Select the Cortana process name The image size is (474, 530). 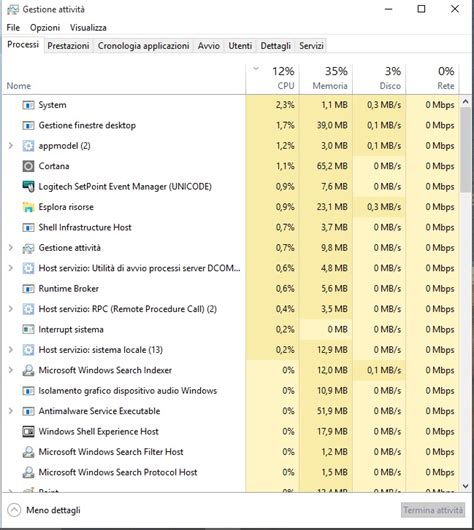tap(54, 166)
